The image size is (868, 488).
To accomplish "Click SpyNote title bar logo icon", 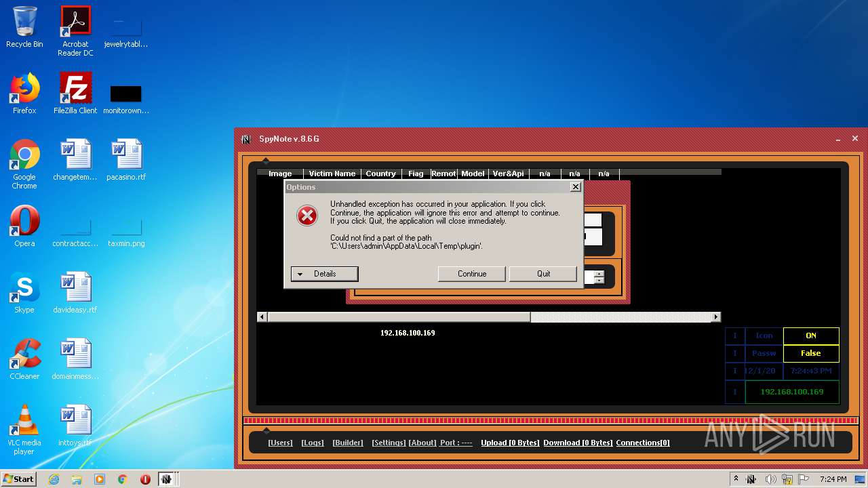I will [246, 139].
